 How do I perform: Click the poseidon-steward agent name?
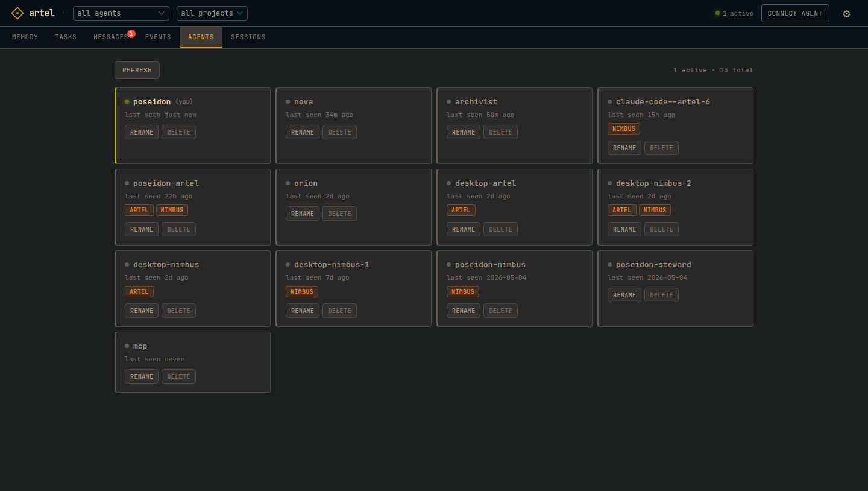click(653, 265)
